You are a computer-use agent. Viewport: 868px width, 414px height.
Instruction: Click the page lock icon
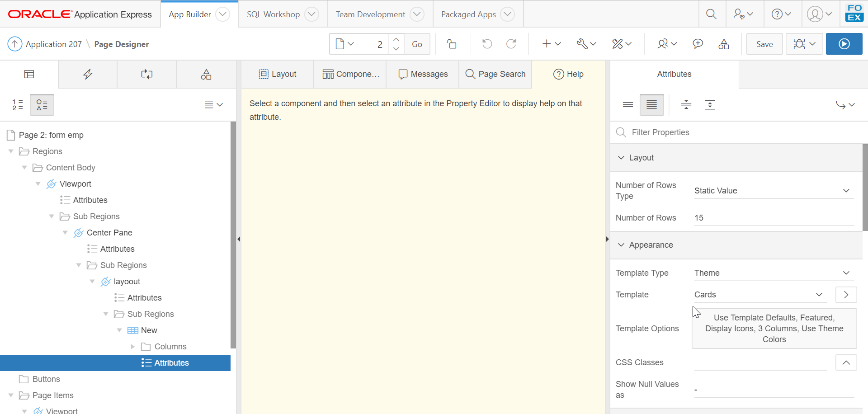(452, 44)
